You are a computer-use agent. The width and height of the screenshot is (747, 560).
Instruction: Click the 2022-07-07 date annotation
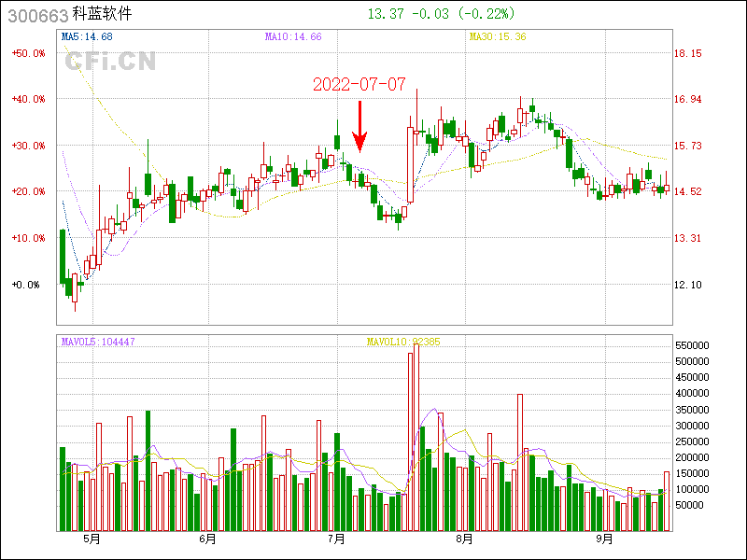[359, 85]
